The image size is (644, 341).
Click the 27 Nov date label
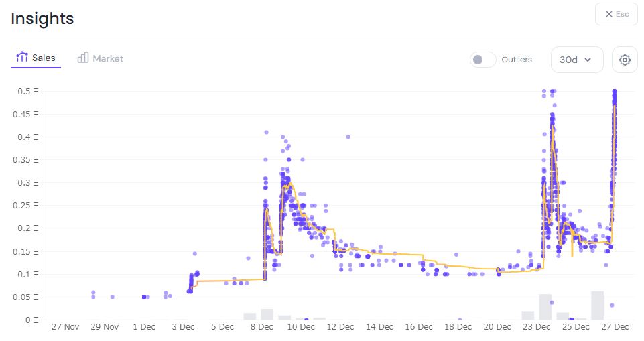(65, 327)
